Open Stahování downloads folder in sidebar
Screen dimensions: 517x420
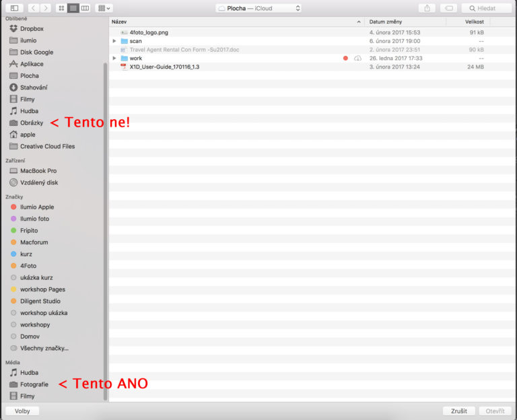(x=33, y=87)
